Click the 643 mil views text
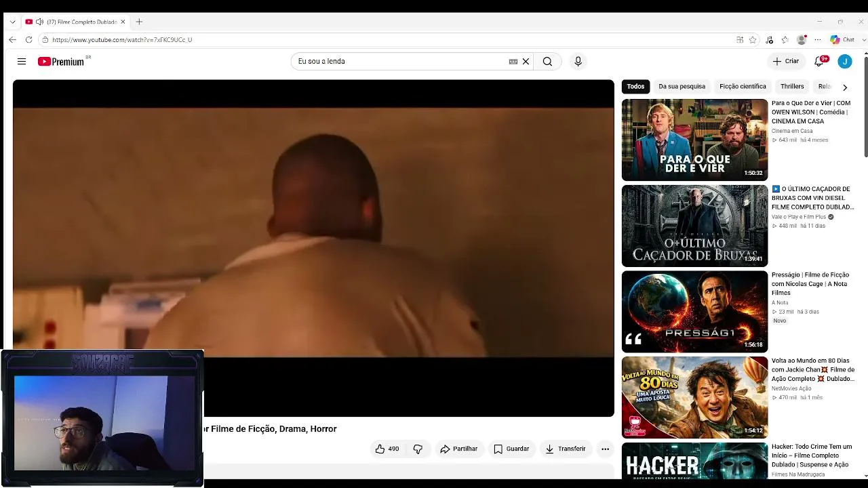Viewport: 868px width, 488px height. coord(787,140)
